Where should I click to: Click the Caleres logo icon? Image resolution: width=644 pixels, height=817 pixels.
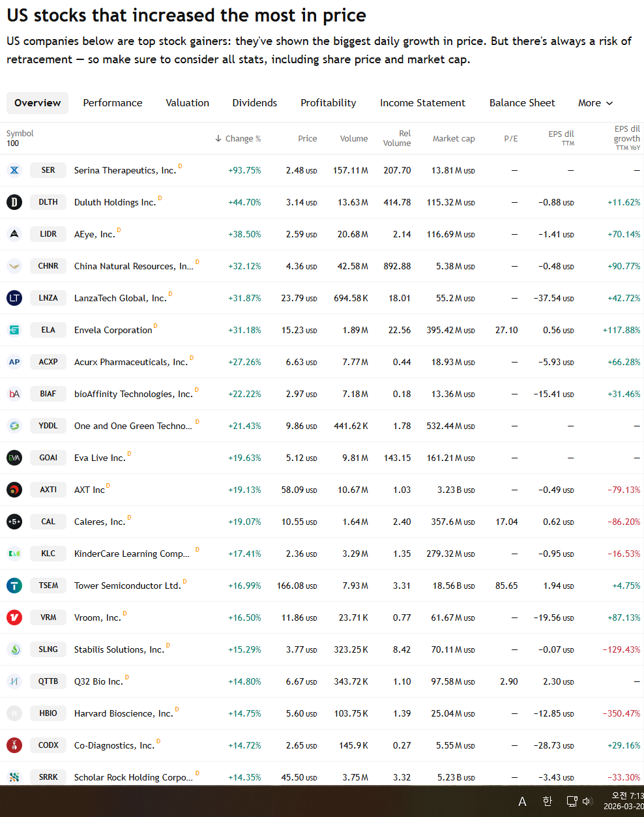click(14, 522)
